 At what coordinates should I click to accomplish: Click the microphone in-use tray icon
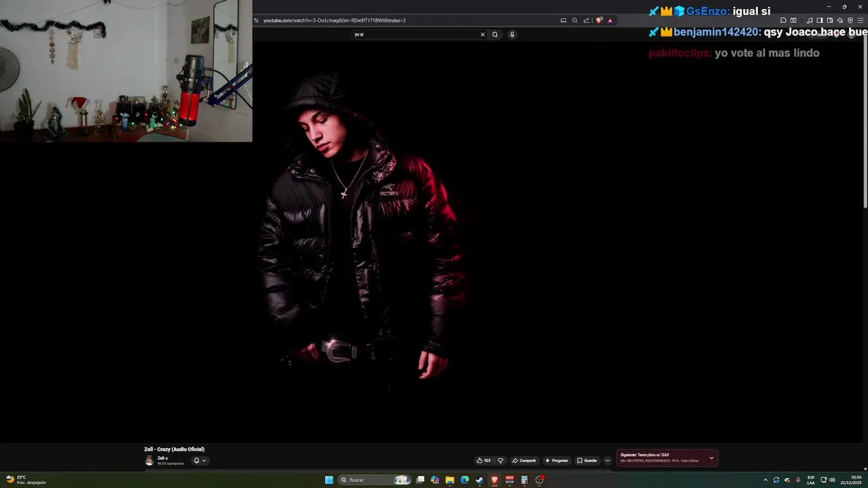pos(797,480)
